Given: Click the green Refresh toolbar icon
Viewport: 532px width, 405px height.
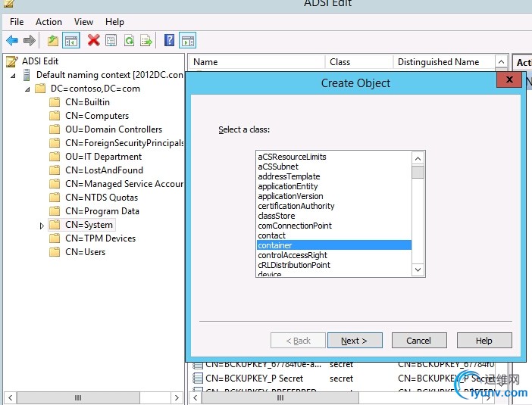Looking at the screenshot, I should click(129, 40).
